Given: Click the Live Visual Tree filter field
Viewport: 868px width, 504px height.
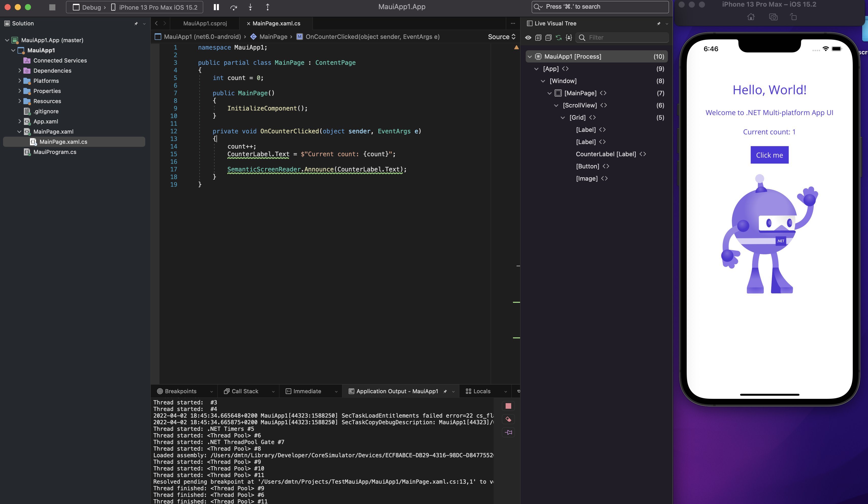Looking at the screenshot, I should (622, 38).
